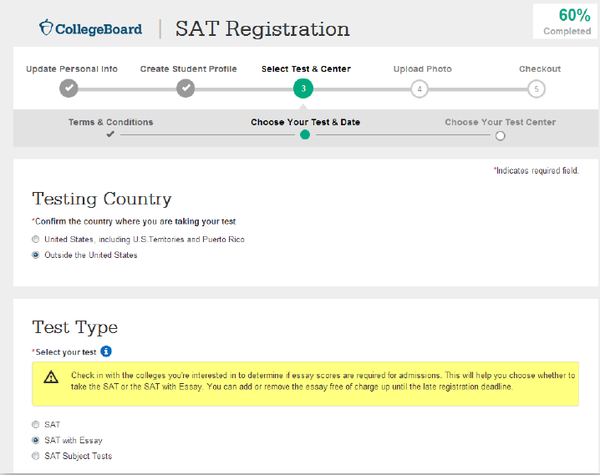Open the info icon beside Select your test
Viewport: 600px width, 475px height.
106,351
